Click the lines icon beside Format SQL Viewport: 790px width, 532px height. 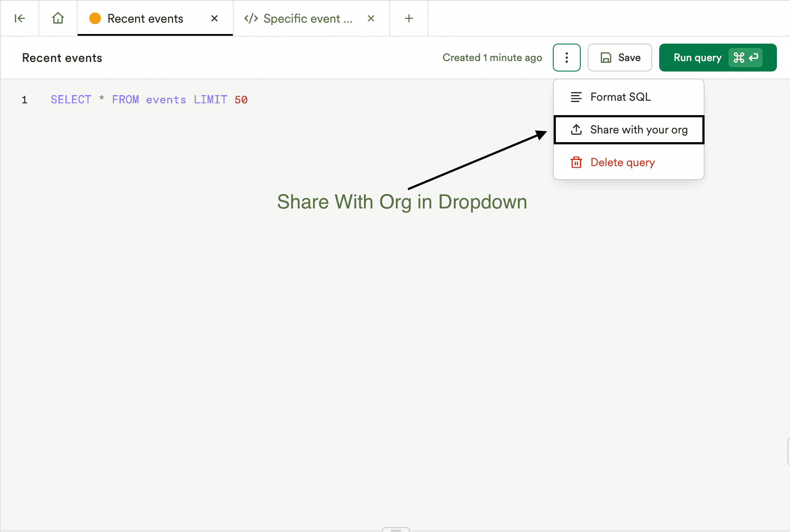[576, 97]
